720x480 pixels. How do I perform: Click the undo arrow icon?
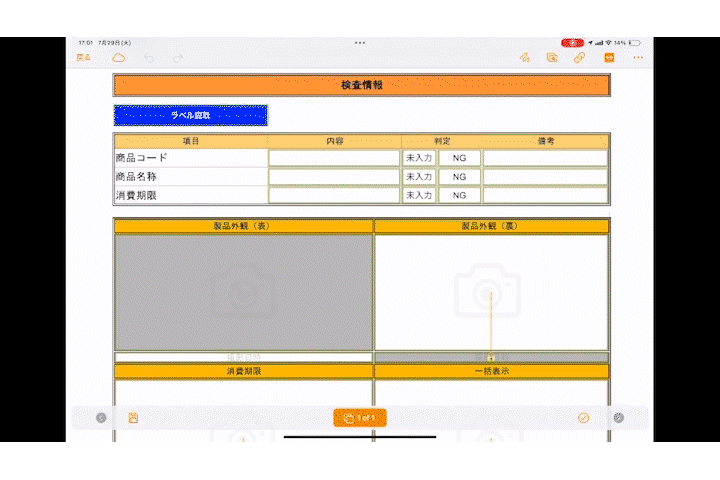148,58
